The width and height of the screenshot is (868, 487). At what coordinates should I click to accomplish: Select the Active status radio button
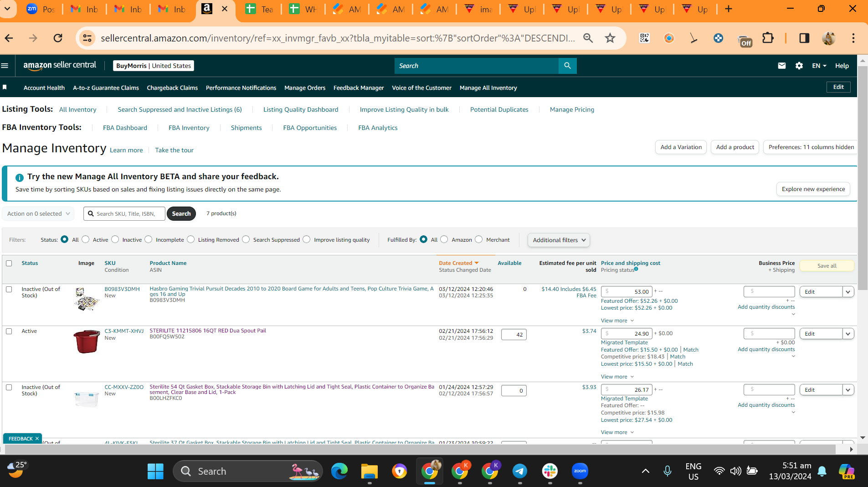(x=85, y=239)
